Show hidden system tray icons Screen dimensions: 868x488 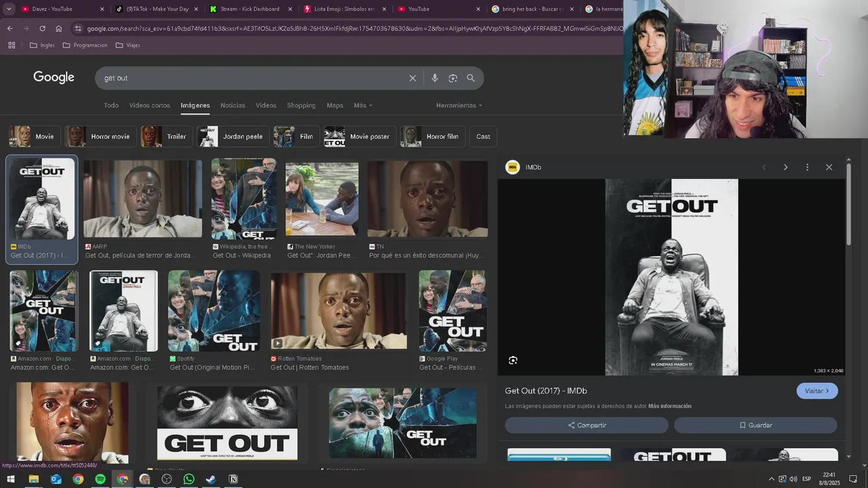click(771, 479)
